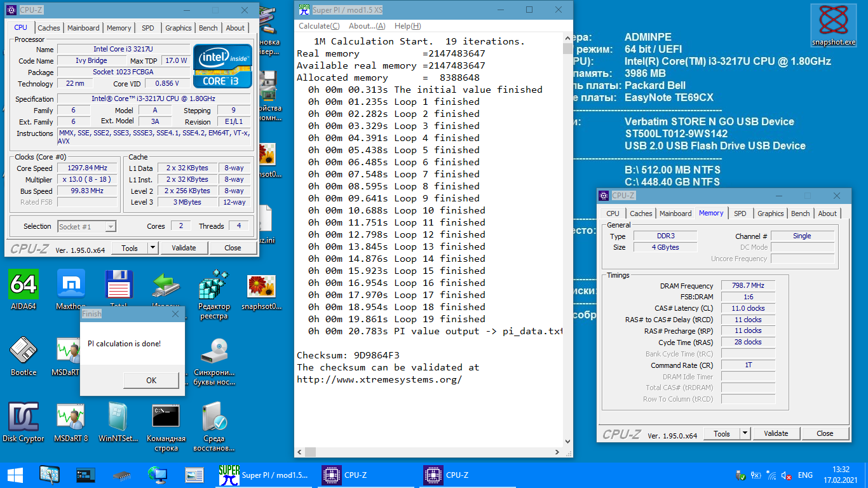
Task: Click the DRAM Frequency 798.7 MHz field
Action: click(748, 286)
